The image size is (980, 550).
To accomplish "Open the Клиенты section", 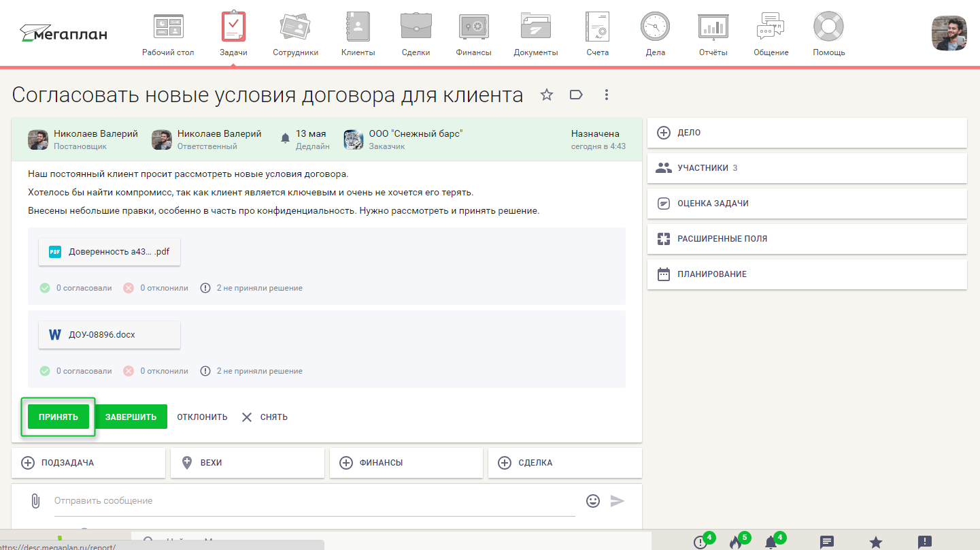I will pyautogui.click(x=358, y=34).
